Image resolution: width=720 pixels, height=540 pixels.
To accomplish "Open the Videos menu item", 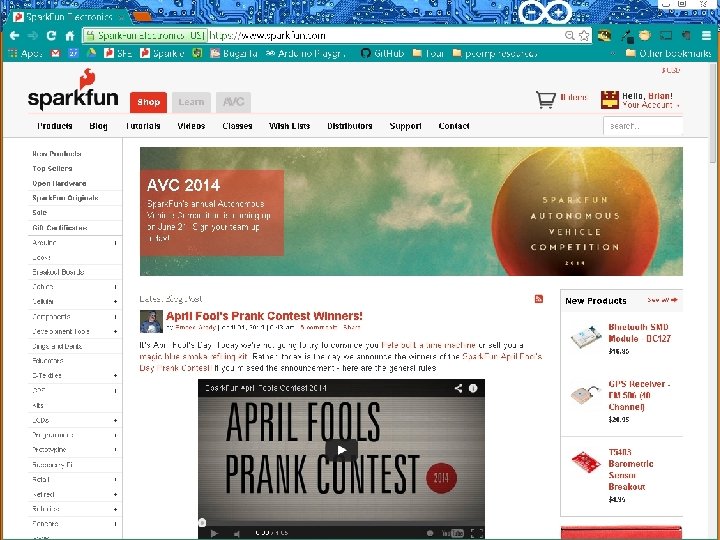I will (191, 126).
